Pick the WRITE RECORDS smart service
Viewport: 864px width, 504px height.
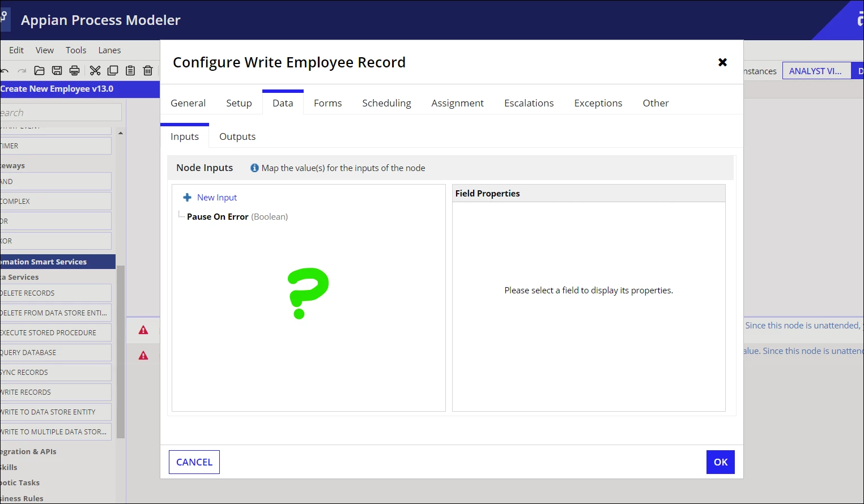click(56, 392)
